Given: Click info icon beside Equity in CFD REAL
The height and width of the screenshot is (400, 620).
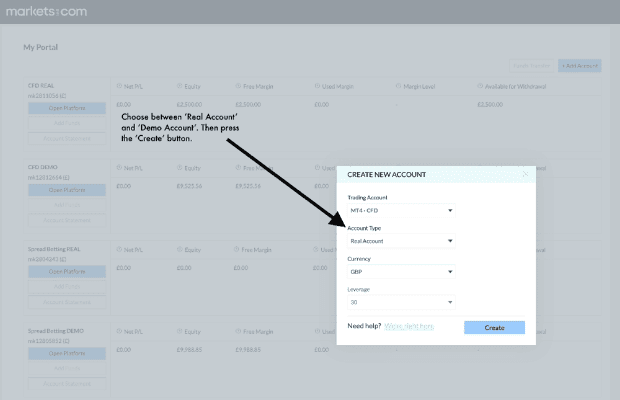Looking at the screenshot, I should click(x=179, y=86).
